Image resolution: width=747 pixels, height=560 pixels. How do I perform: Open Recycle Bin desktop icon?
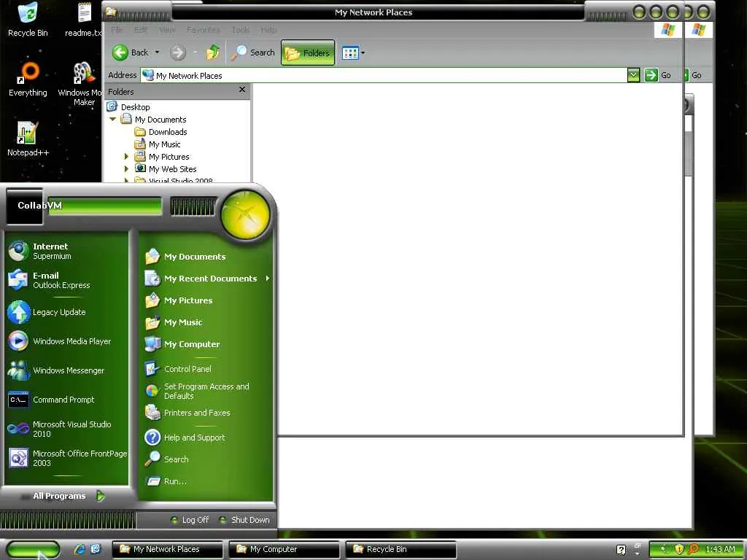(28, 19)
